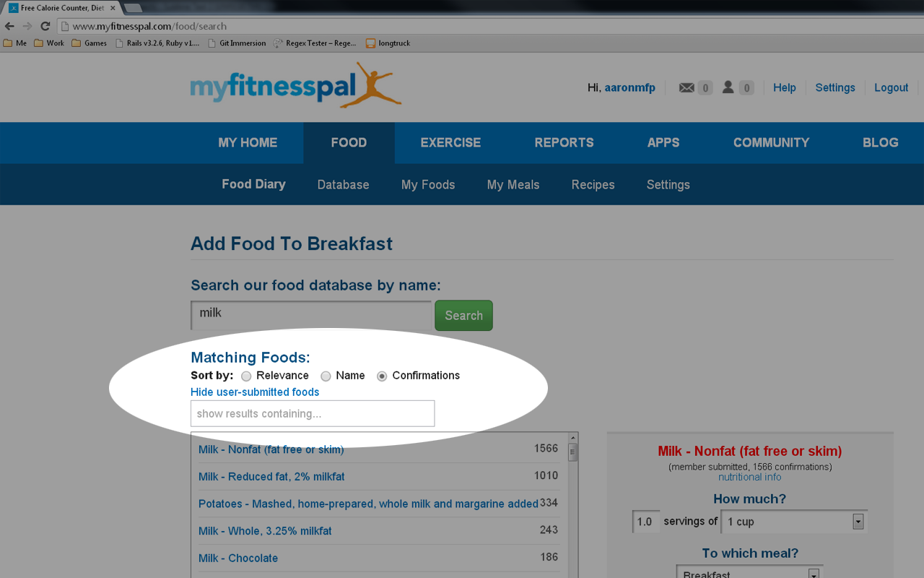Sort results by Relevance
This screenshot has width=924, height=578.
point(246,376)
